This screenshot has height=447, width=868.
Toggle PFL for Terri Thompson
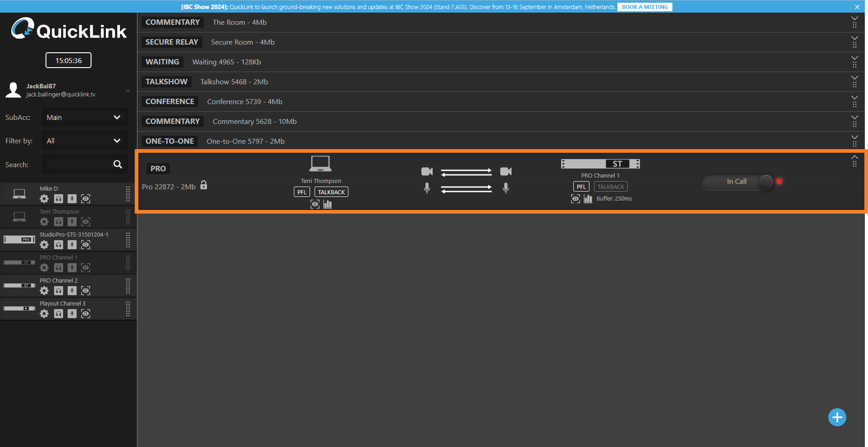302,192
